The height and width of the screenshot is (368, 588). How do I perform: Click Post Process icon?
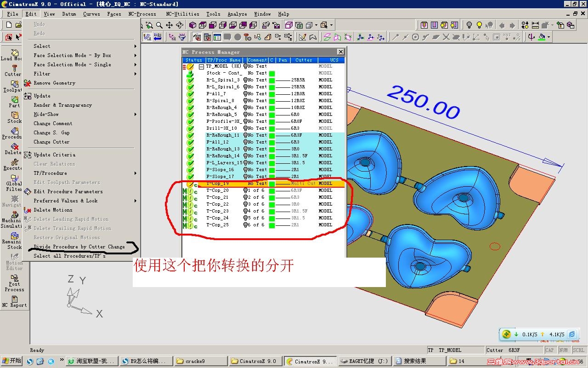14,278
